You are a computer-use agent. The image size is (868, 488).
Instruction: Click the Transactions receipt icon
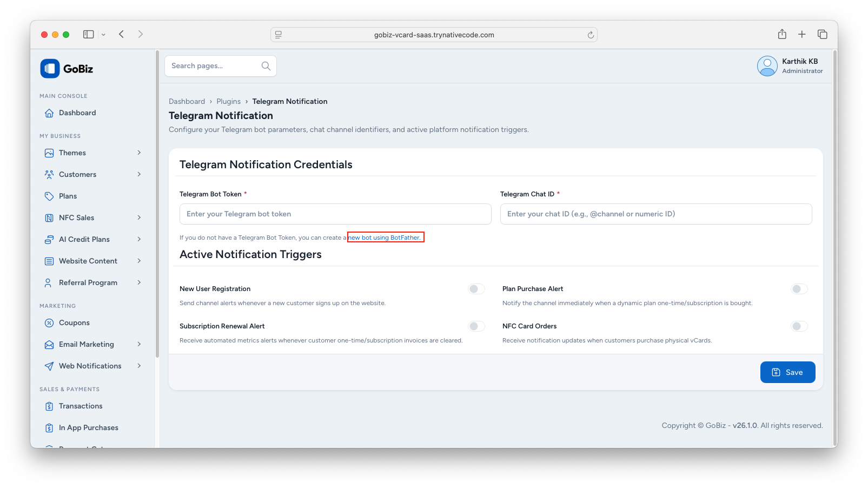click(x=49, y=406)
